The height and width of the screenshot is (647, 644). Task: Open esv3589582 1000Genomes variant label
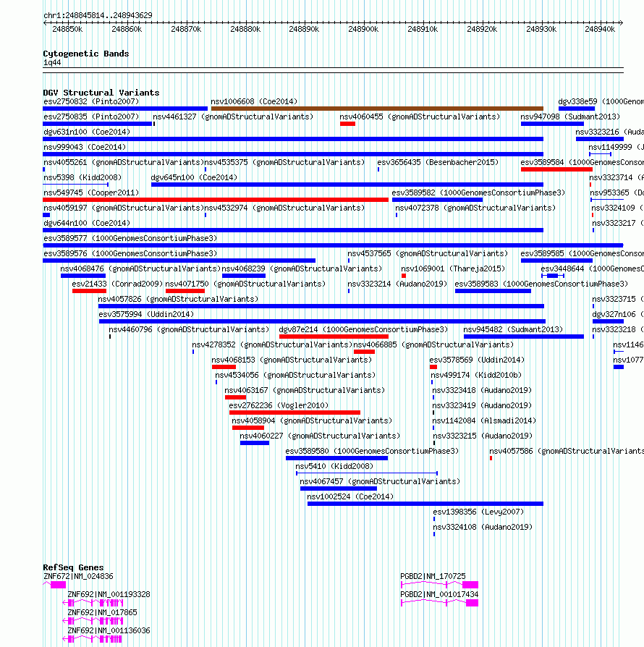click(478, 193)
